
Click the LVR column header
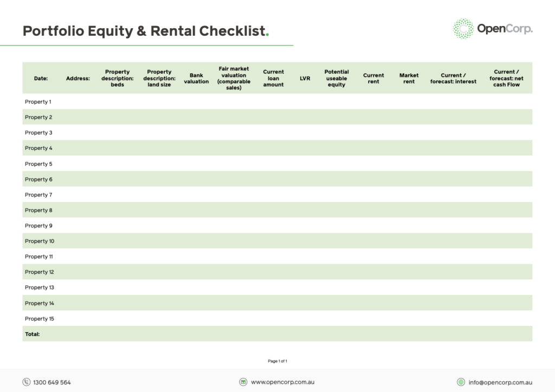(x=305, y=79)
